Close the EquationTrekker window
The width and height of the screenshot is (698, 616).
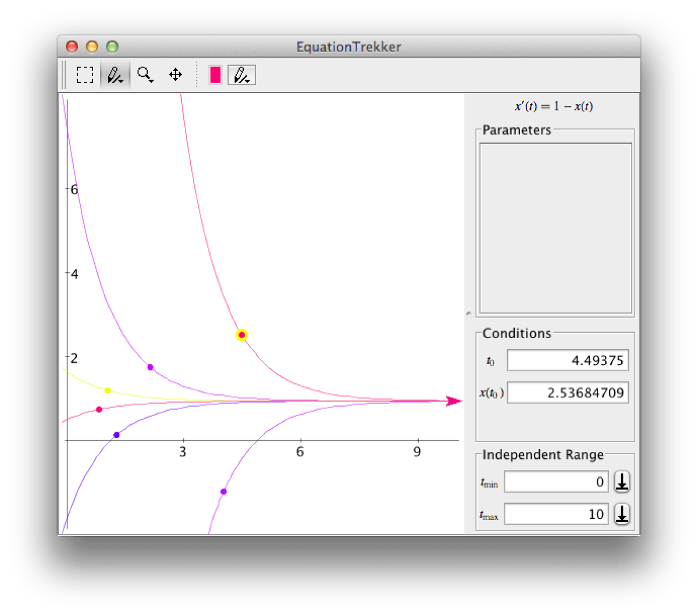click(x=72, y=47)
